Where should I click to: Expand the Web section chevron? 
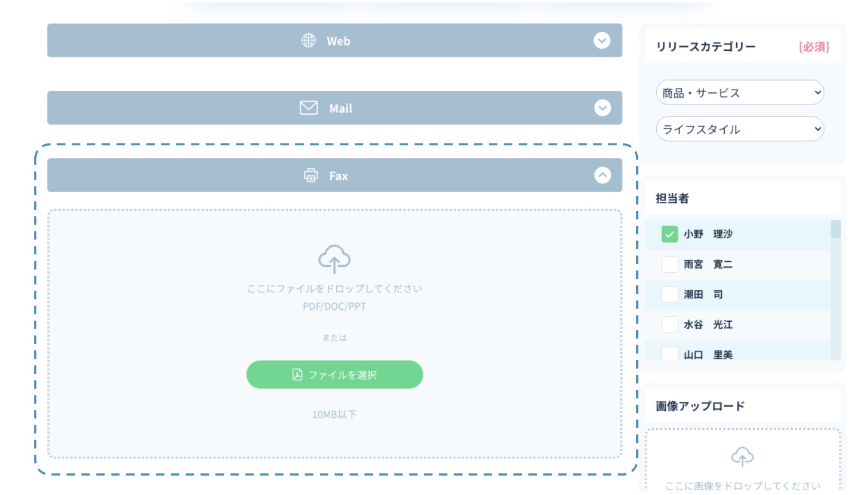[x=602, y=41]
